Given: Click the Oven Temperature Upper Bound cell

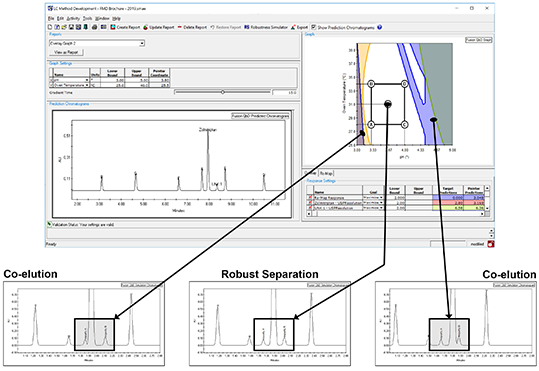Looking at the screenshot, I should pyautogui.click(x=136, y=85).
